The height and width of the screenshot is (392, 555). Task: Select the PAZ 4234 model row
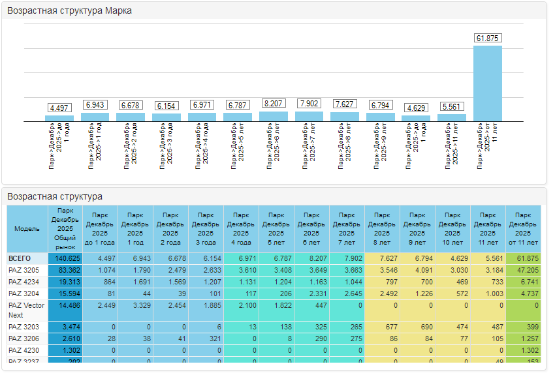[24, 282]
